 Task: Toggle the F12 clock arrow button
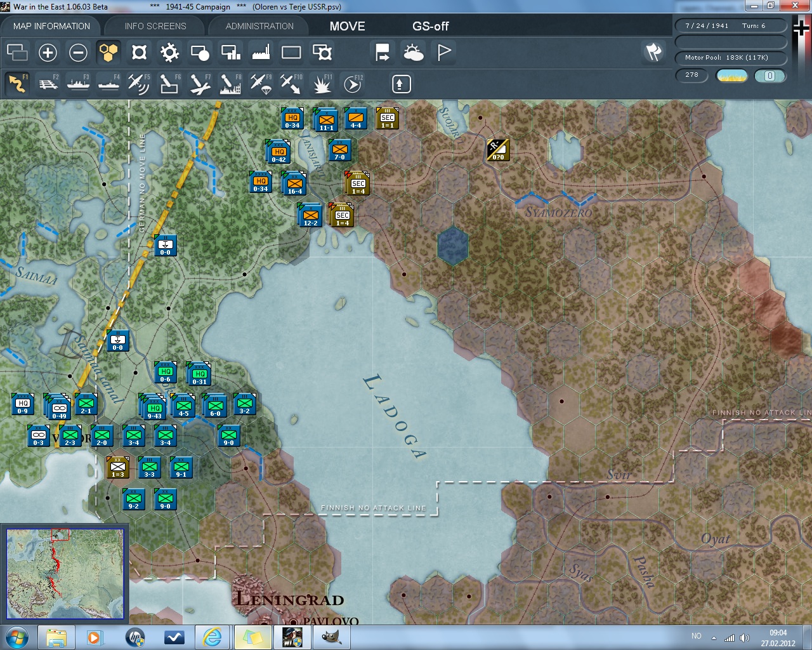pyautogui.click(x=352, y=84)
